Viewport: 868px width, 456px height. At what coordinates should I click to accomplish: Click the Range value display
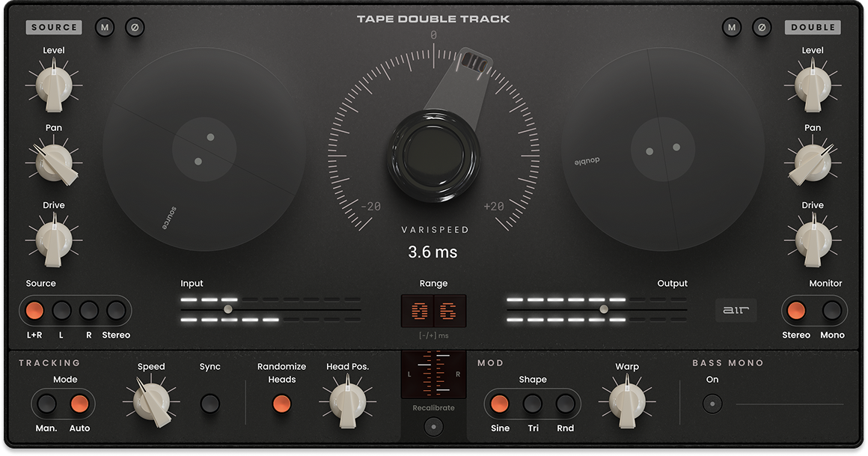[433, 310]
